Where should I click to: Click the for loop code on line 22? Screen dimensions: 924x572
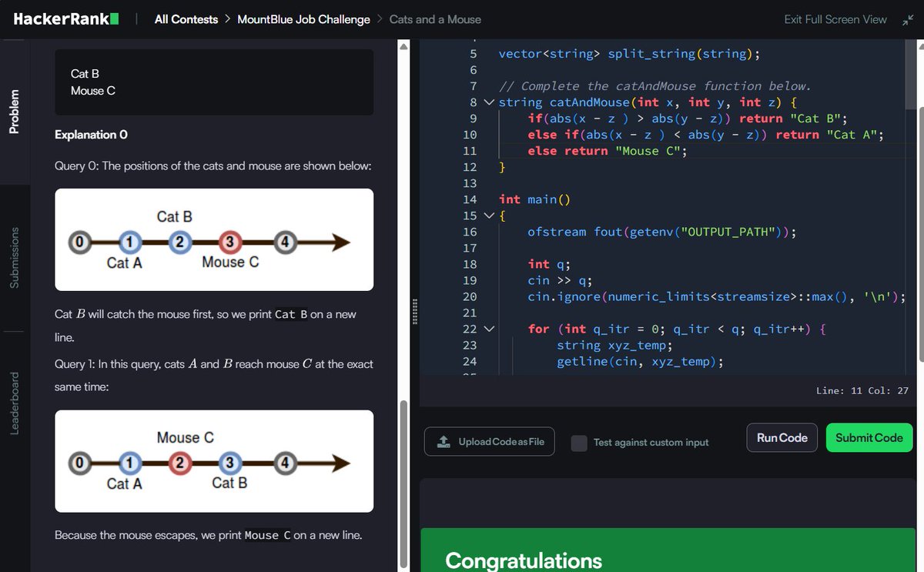pos(677,329)
